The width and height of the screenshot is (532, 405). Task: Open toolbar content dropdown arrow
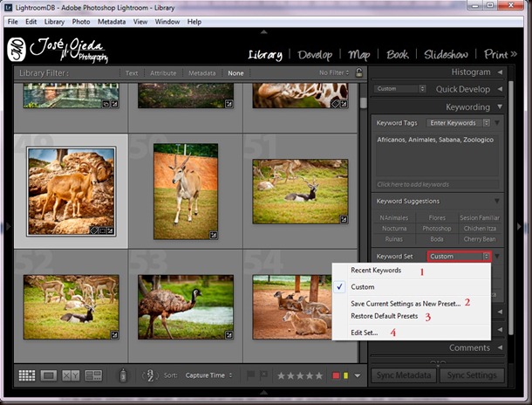[358, 376]
